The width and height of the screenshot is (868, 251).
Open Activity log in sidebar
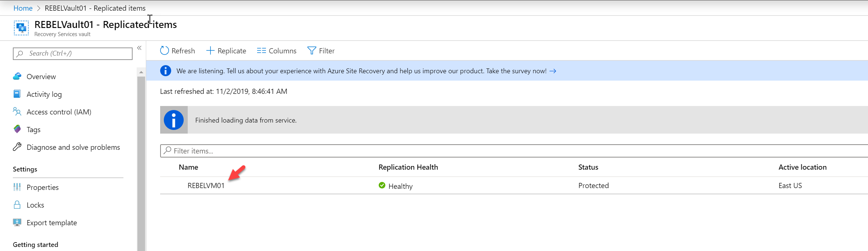click(44, 94)
